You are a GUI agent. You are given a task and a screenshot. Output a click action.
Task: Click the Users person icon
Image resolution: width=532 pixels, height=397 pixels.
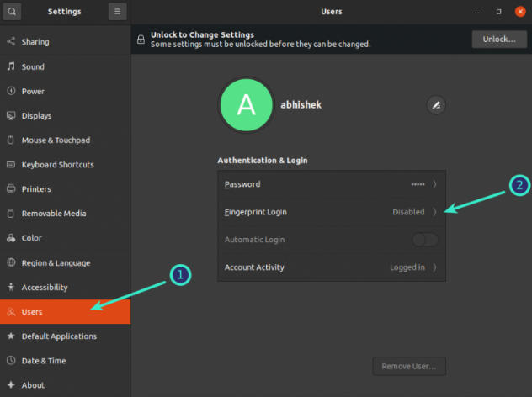tap(11, 312)
